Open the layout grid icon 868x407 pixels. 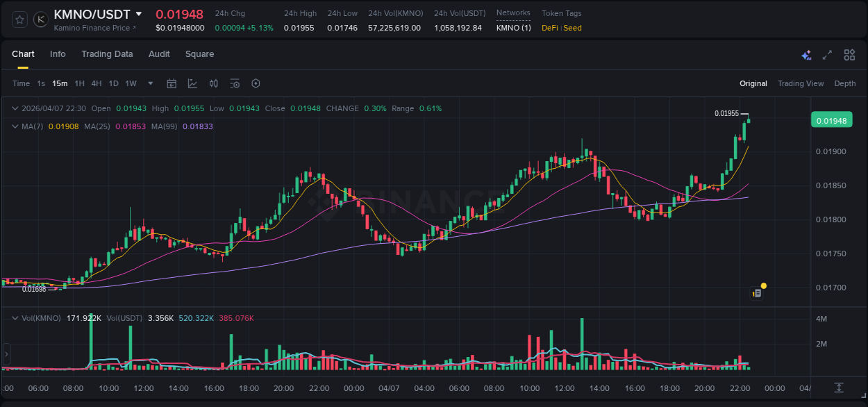(x=849, y=55)
